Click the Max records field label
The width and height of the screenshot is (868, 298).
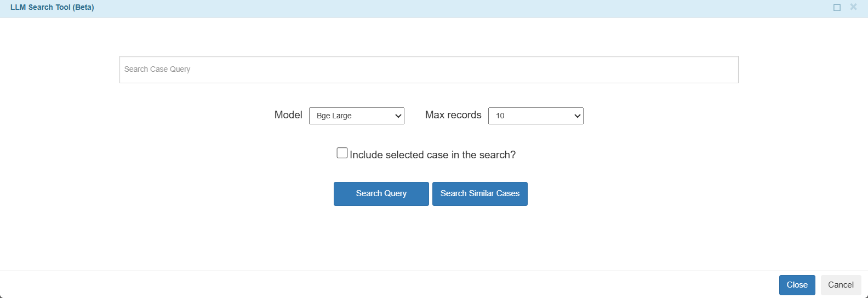pos(453,115)
